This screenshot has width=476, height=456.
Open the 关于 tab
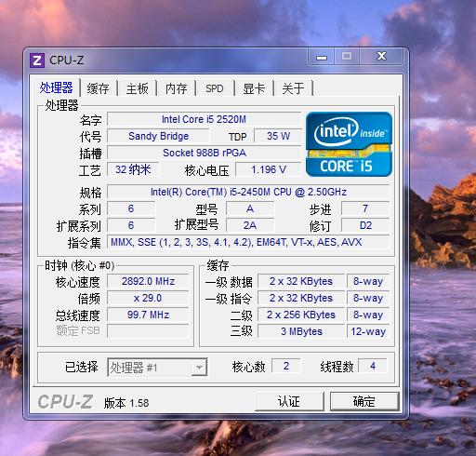coord(293,88)
